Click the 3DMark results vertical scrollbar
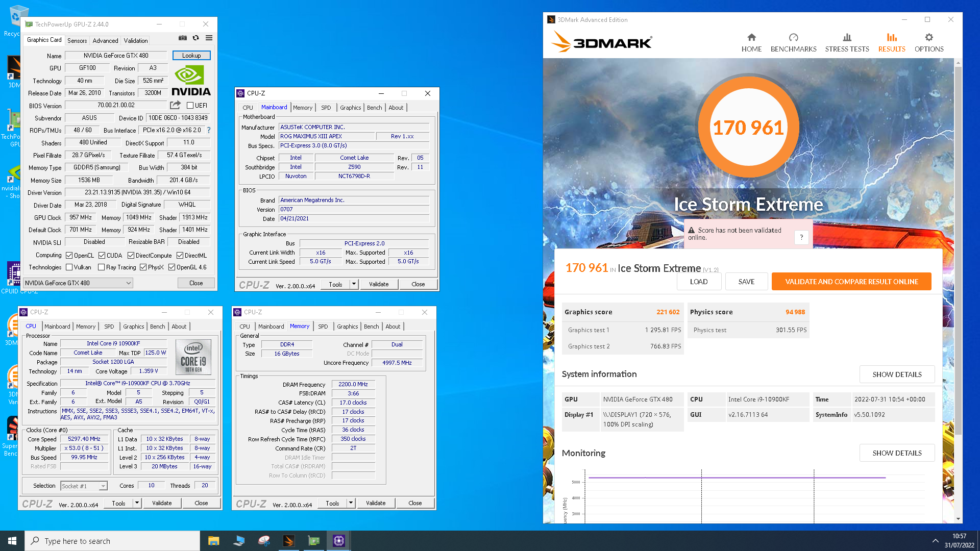The height and width of the screenshot is (551, 980). pos(958,250)
